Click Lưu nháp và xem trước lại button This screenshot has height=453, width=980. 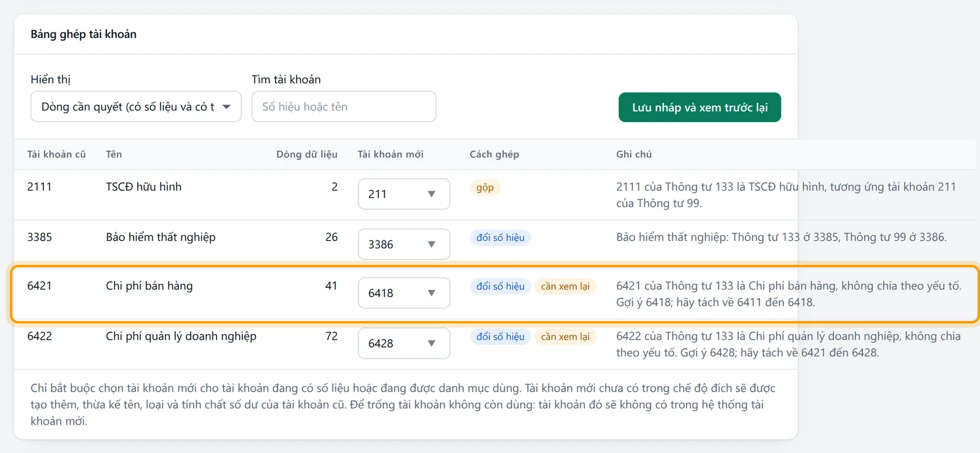tap(699, 107)
